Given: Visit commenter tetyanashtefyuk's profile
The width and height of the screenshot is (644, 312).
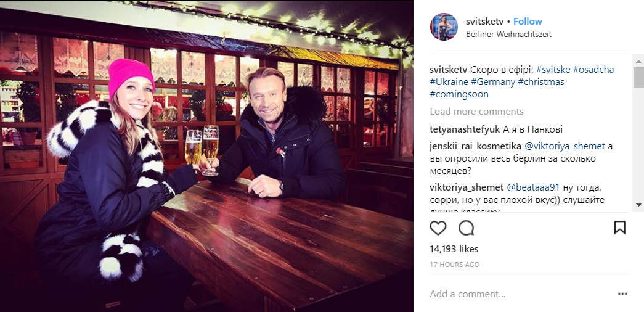Looking at the screenshot, I should [465, 129].
